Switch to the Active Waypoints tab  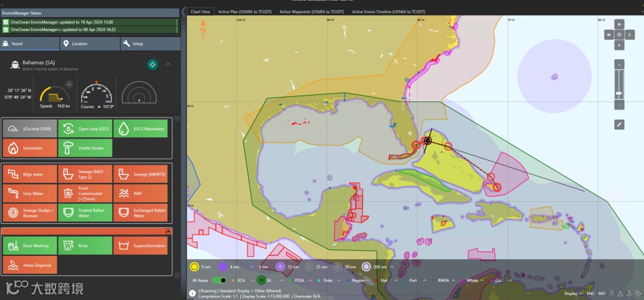coord(311,11)
